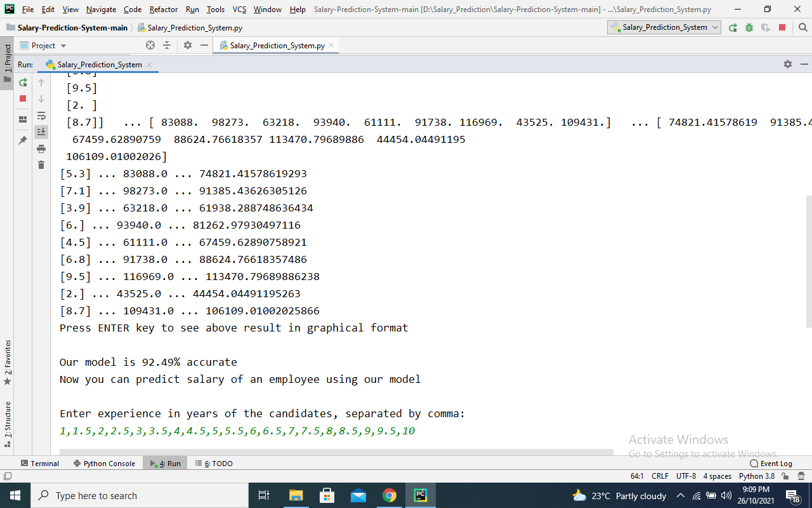This screenshot has width=812, height=508.
Task: Hide the Run tool window
Action: (x=804, y=64)
